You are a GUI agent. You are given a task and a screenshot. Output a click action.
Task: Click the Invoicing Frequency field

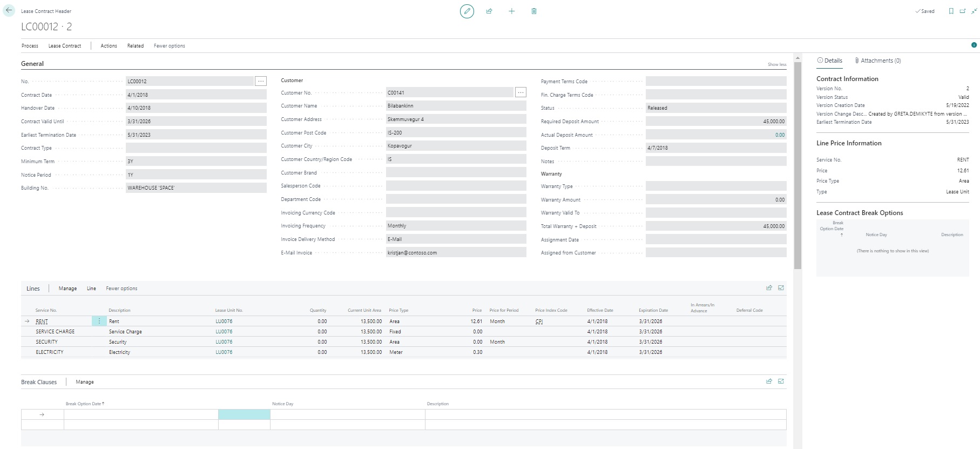456,226
